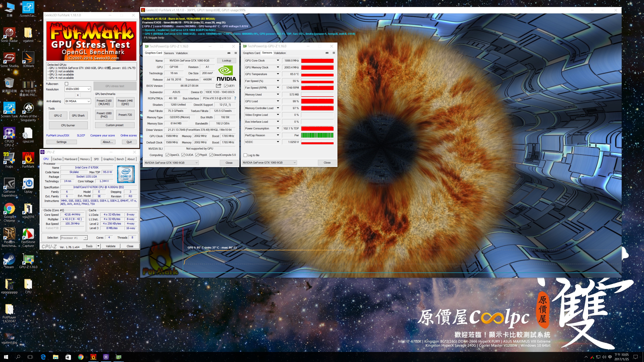Open the Bench tab in CPU-Z
The width and height of the screenshot is (644, 362).
click(120, 159)
